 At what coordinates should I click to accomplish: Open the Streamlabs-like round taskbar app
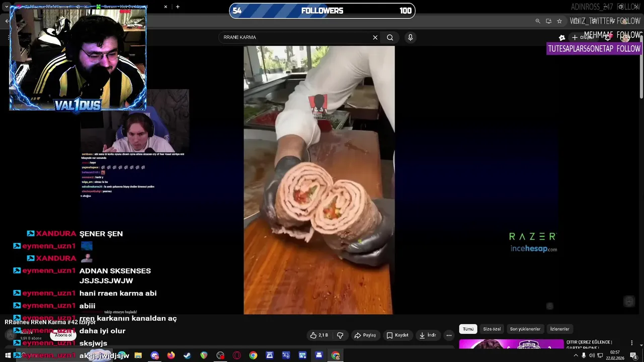click(x=220, y=355)
